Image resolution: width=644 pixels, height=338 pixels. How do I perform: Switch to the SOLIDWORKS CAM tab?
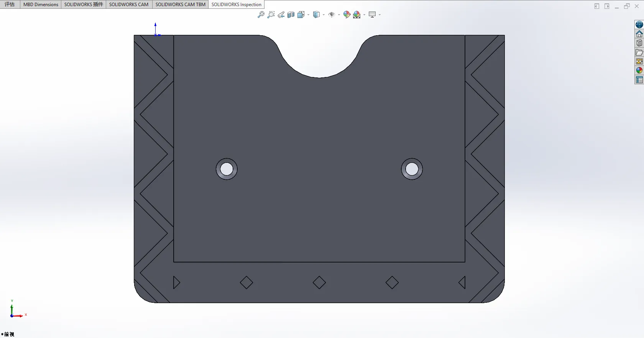pyautogui.click(x=129, y=5)
